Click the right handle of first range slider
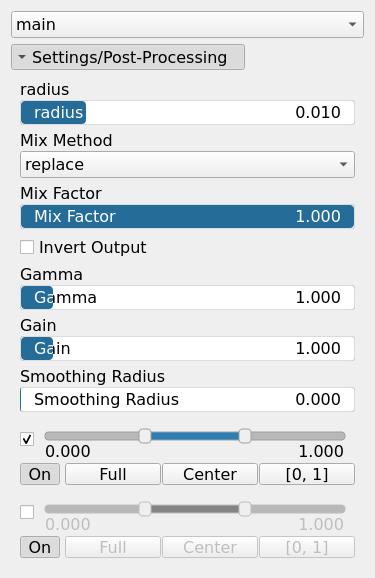Viewport: 375px width, 578px height. point(245,436)
